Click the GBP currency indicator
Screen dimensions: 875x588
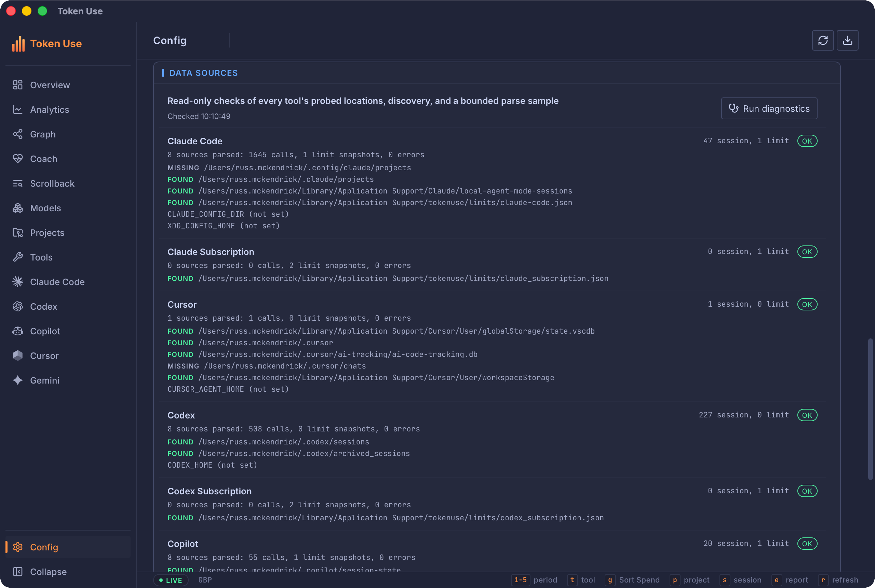pyautogui.click(x=205, y=580)
